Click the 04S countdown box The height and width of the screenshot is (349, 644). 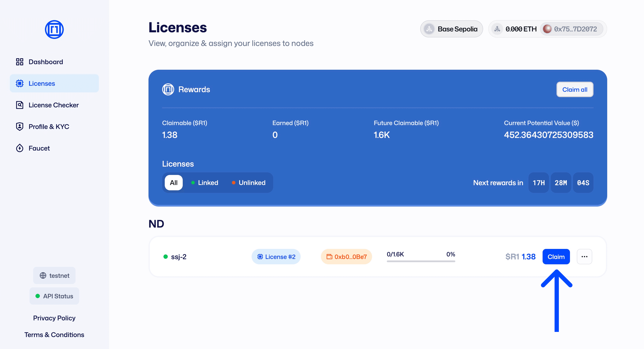tap(583, 183)
